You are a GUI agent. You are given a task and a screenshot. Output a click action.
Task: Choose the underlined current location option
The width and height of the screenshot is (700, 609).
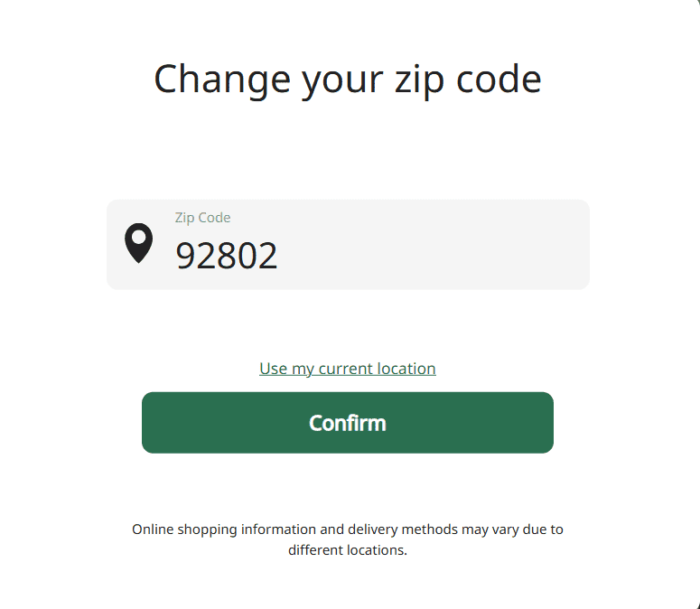[348, 369]
